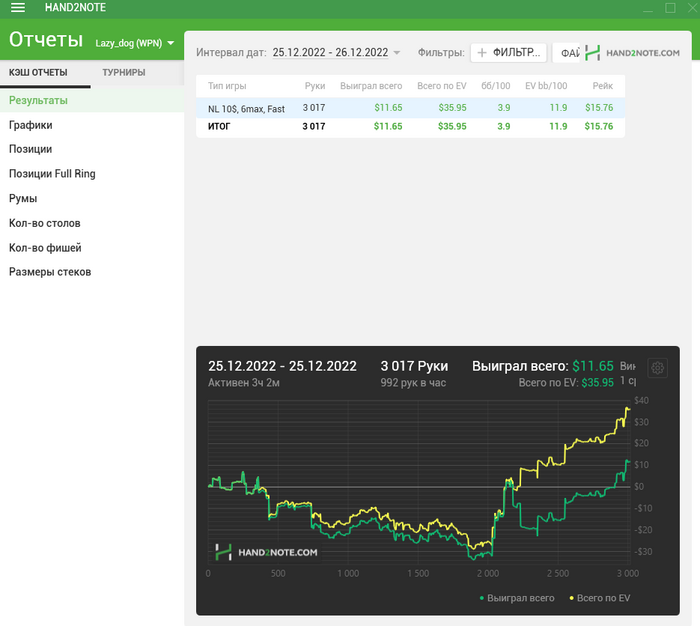
Task: Select the NL 10$, 6max, Fast row
Action: [x=410, y=108]
